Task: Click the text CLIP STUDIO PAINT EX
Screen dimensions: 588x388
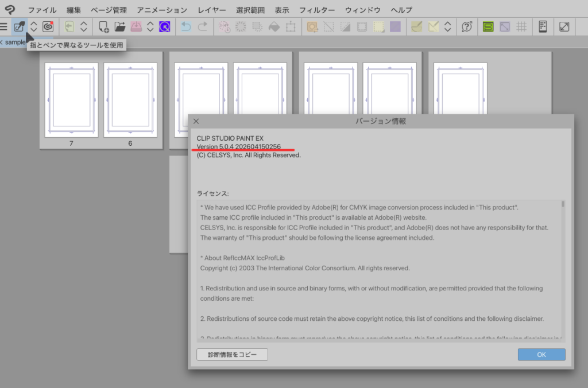Action: (230, 138)
